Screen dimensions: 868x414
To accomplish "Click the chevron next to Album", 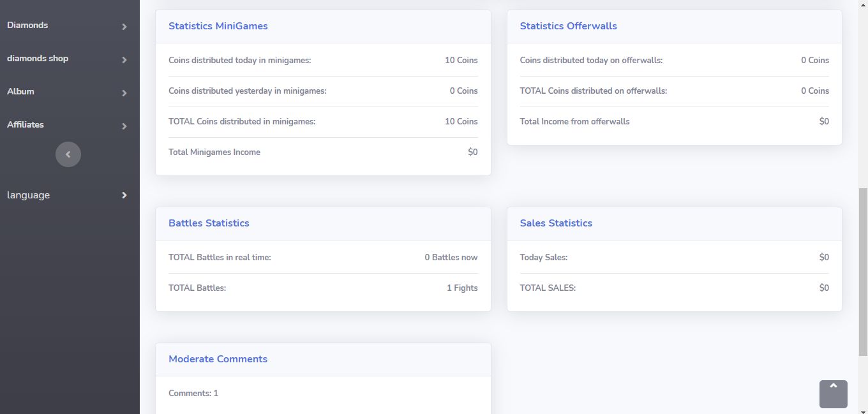I will (124, 93).
